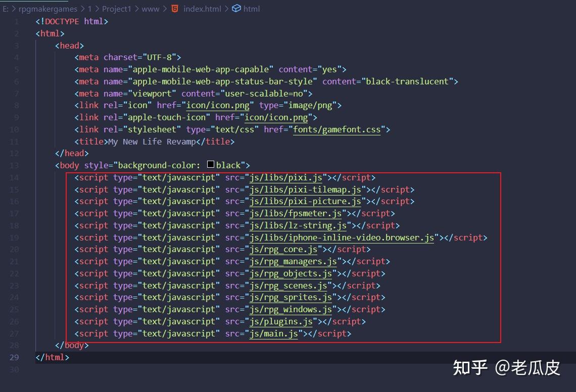The height and width of the screenshot is (392, 576).
Task: Expand the chevron after "rpgmakergames"
Action: pos(83,9)
